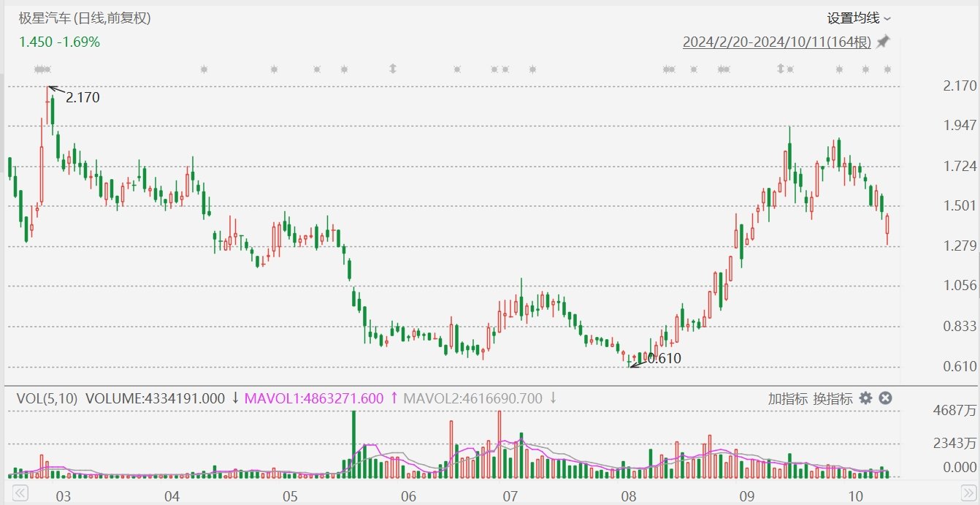Image resolution: width=980 pixels, height=505 pixels.
Task: Click the 1.056 price axis label
Action: click(x=960, y=286)
